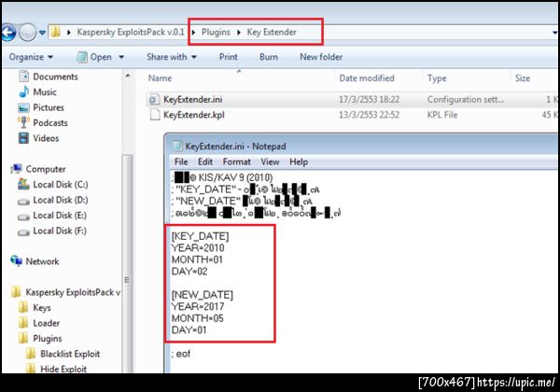Expand the Open button dropdown arrow
This screenshot has width=560, height=392.
coord(121,57)
